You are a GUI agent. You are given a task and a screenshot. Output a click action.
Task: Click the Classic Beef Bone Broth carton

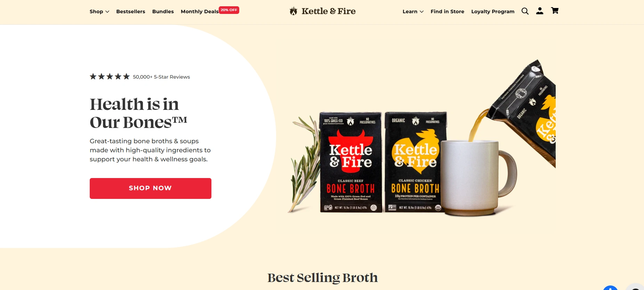(x=351, y=162)
